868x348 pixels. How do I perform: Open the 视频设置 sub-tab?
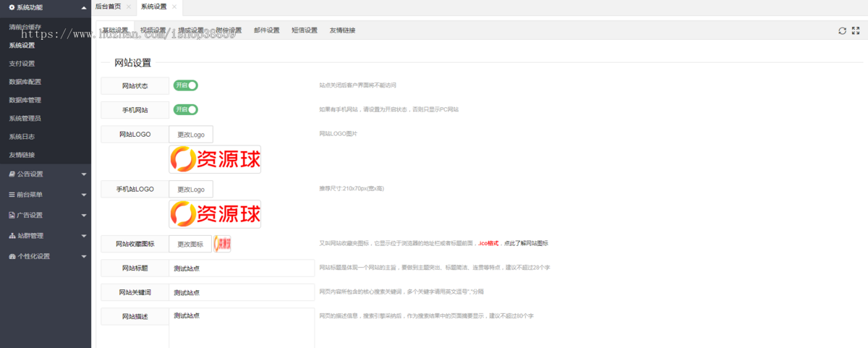point(153,30)
